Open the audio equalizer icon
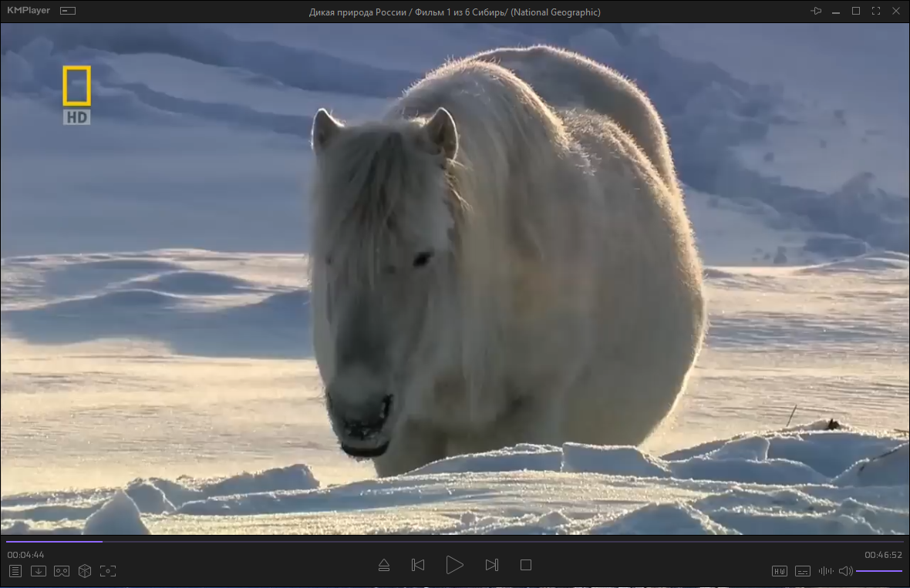This screenshot has width=910, height=588. (826, 571)
